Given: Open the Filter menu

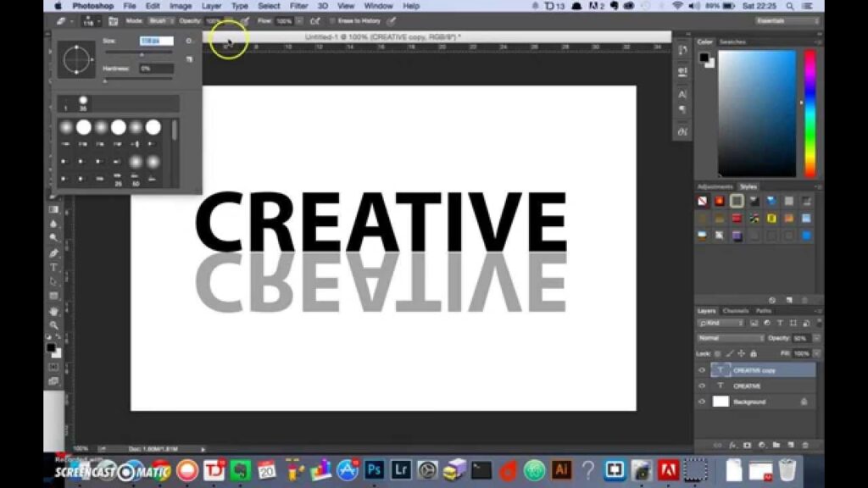Looking at the screenshot, I should click(x=298, y=6).
